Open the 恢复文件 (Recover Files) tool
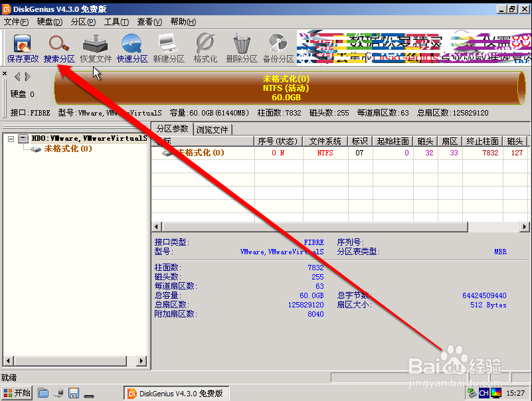 click(95, 46)
